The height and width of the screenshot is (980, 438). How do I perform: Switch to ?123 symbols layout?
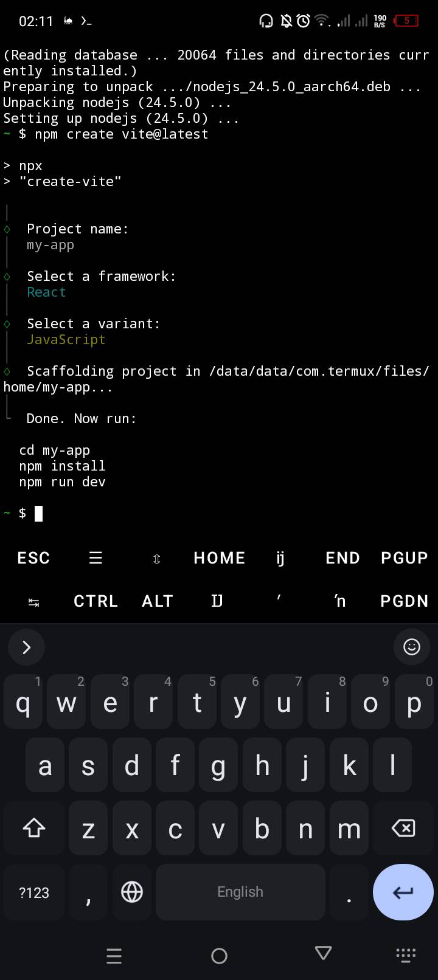(34, 892)
